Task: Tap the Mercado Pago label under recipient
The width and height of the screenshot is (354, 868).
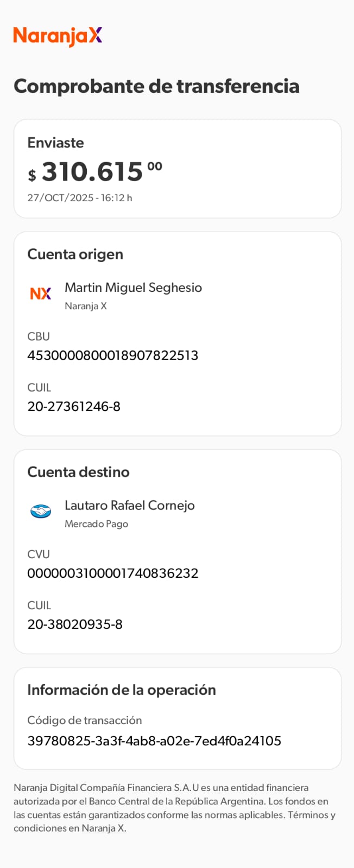Action: (96, 524)
